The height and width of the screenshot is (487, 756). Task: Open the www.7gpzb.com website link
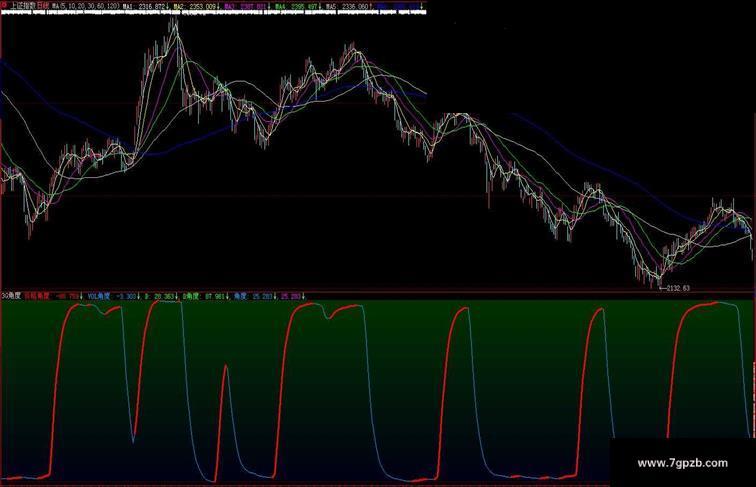682,463
